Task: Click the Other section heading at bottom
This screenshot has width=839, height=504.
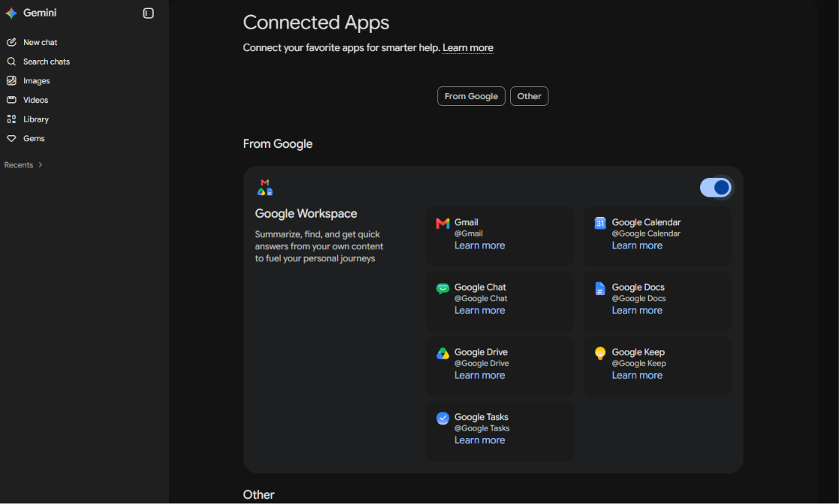Action: [258, 495]
